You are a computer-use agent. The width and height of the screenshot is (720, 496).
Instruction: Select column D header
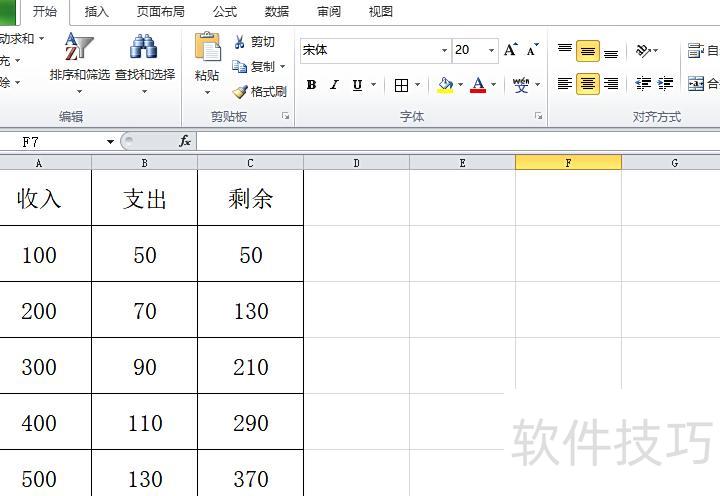[356, 163]
